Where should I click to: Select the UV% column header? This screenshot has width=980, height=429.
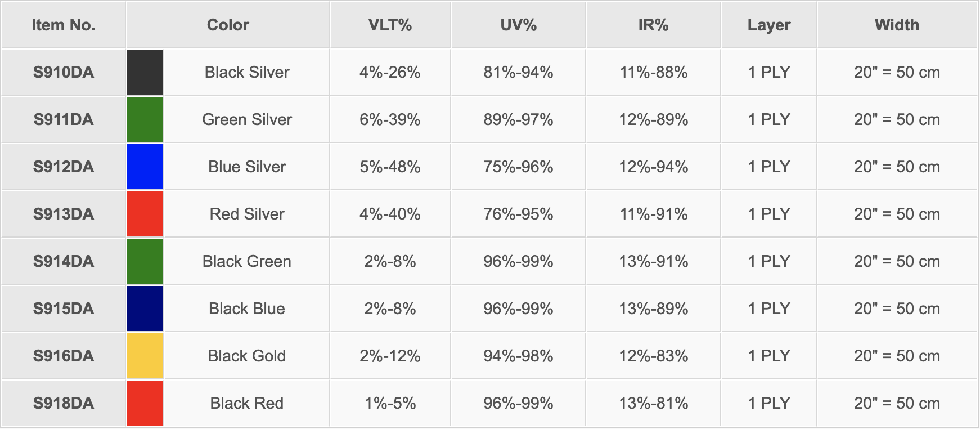tap(518, 25)
